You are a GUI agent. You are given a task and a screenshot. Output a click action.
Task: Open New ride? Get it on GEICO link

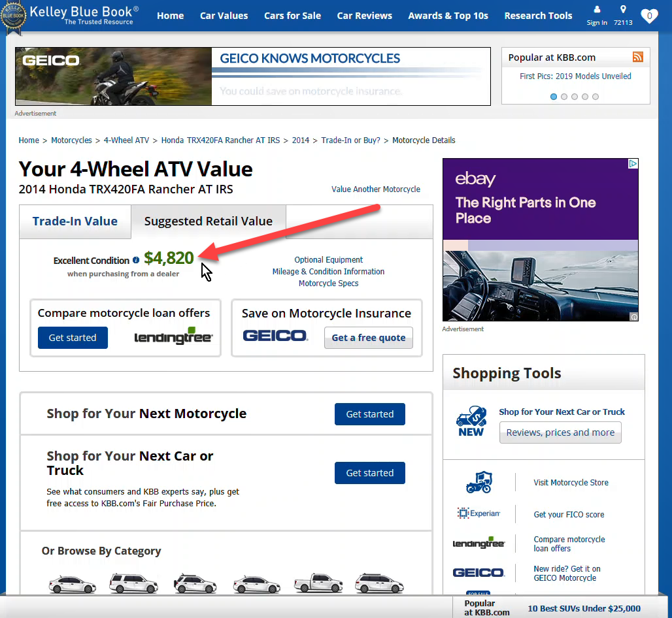coord(567,574)
